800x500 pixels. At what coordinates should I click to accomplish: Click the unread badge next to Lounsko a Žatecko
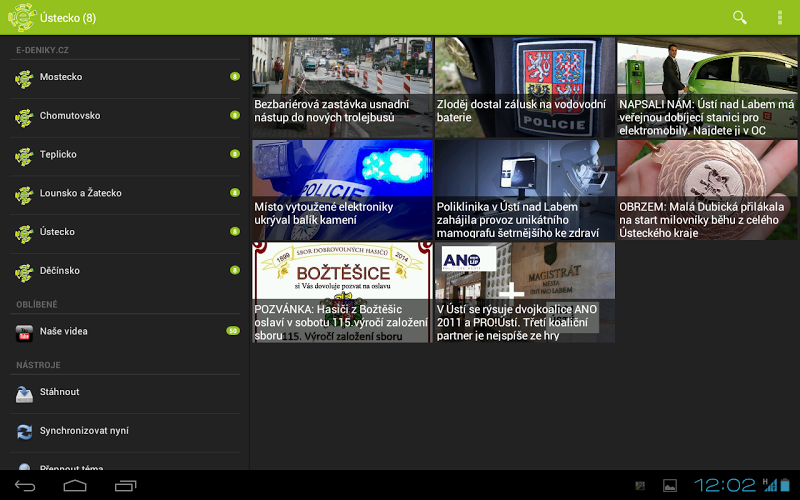(235, 193)
